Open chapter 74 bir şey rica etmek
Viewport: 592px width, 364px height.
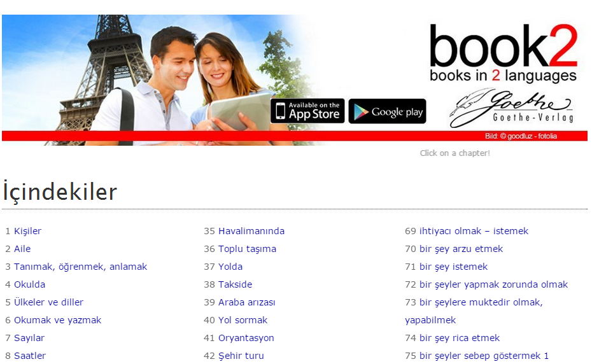[x=460, y=338]
